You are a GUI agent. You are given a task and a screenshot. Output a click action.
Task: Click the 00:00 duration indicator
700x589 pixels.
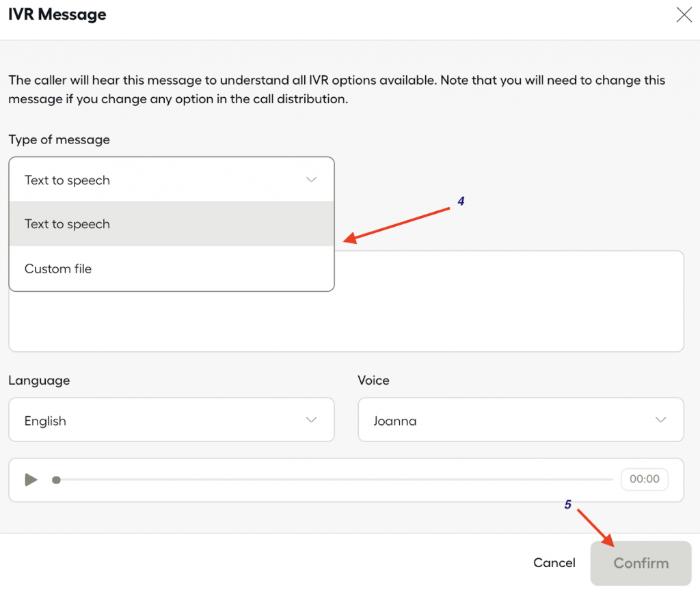tap(644, 479)
